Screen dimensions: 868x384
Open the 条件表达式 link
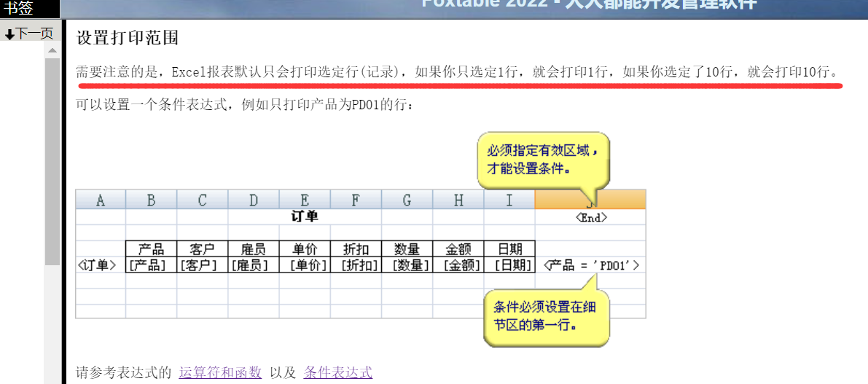coord(337,372)
